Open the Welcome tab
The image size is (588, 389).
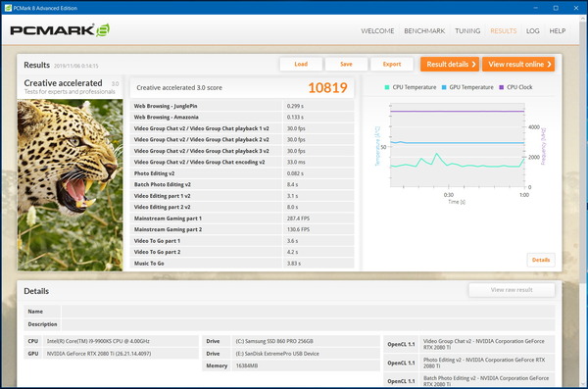tap(377, 31)
